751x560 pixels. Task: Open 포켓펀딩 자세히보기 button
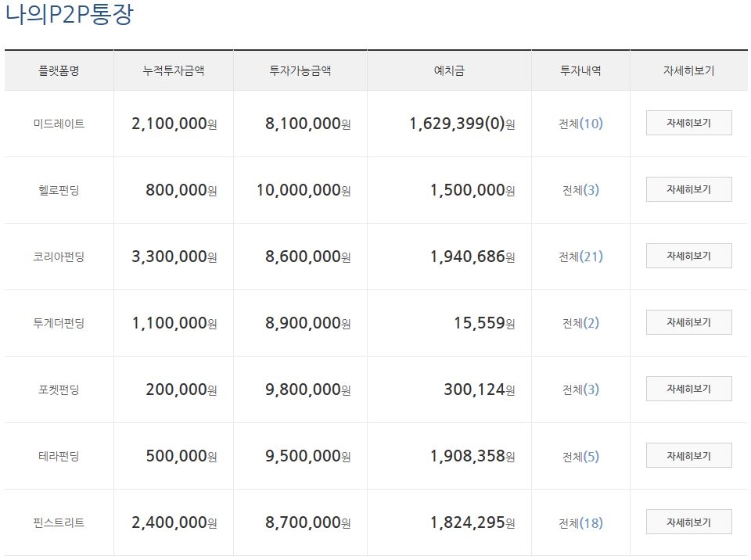coord(688,389)
